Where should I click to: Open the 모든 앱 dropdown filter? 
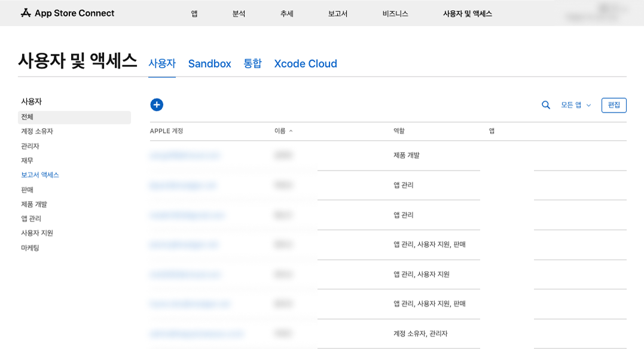576,105
